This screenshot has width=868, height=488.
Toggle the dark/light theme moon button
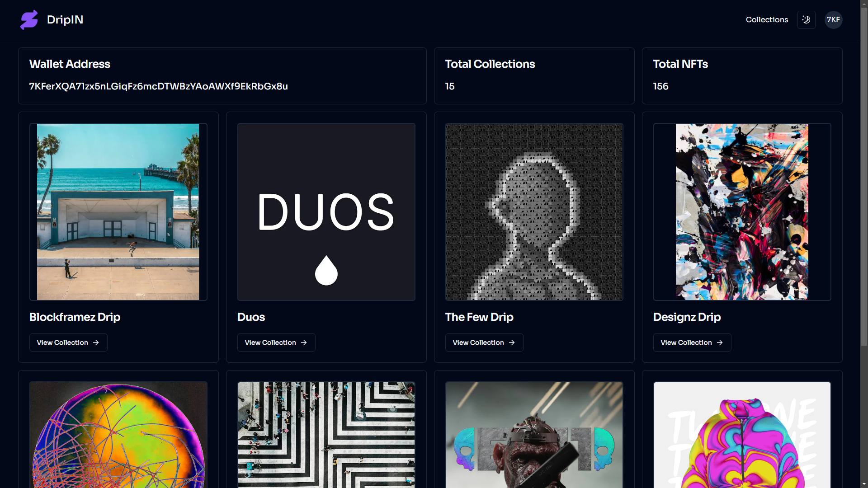[806, 20]
